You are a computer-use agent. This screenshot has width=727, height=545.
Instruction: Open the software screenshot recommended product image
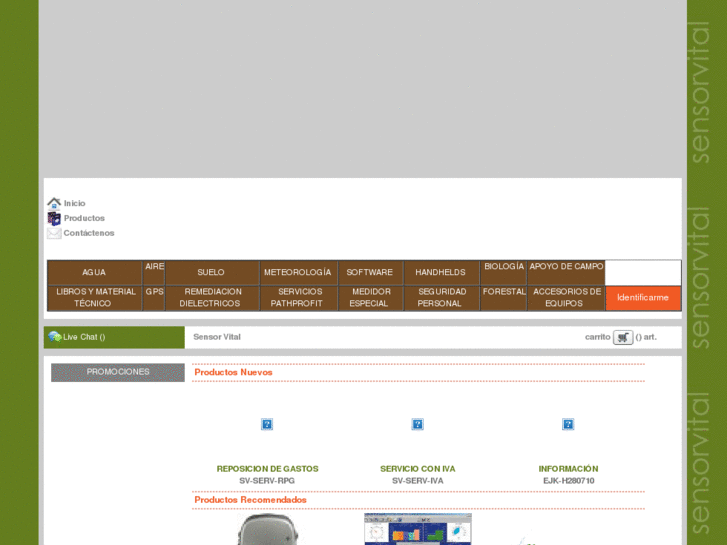click(x=418, y=529)
